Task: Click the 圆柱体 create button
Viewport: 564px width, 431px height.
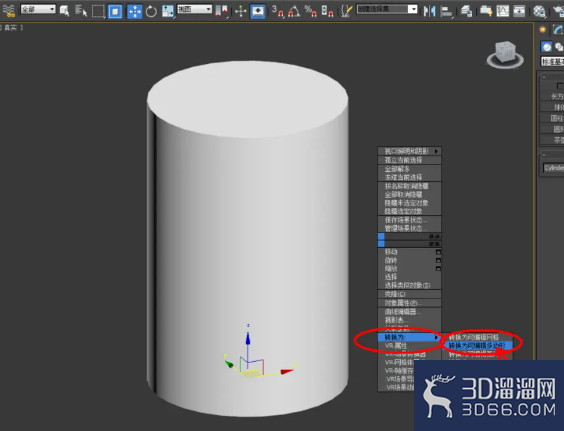Action: pos(553,118)
